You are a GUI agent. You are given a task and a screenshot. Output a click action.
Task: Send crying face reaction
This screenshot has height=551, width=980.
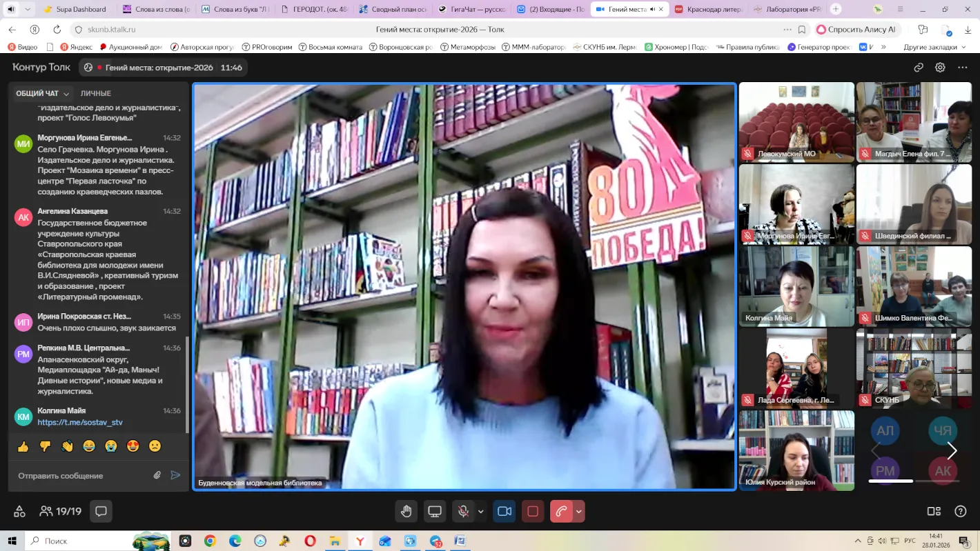(110, 446)
